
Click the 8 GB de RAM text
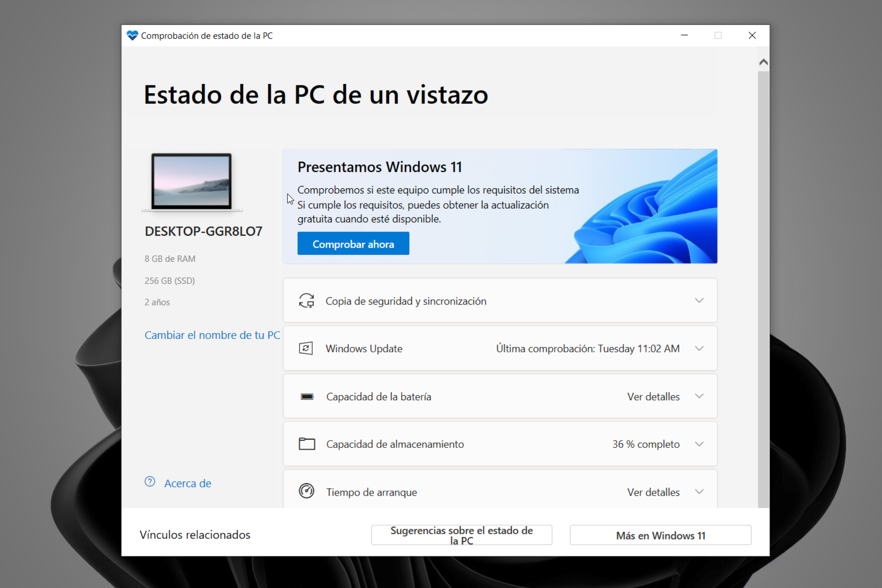pos(170,259)
